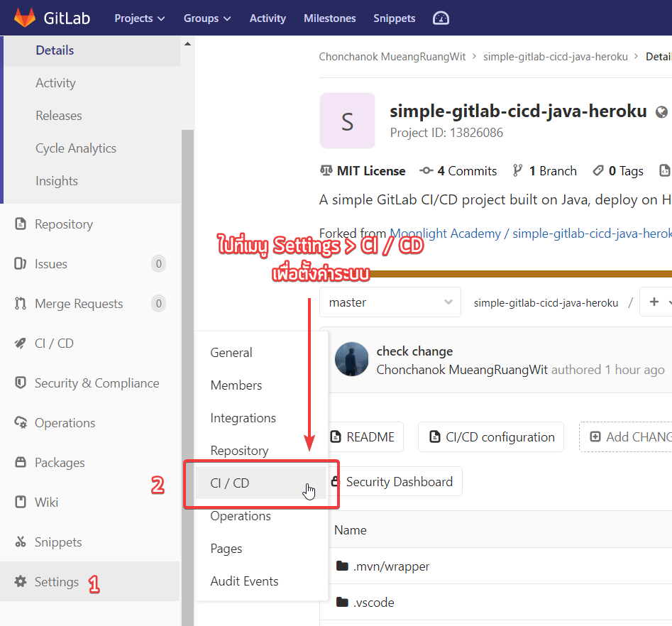Open the master branch selector dropdown

tap(390, 302)
